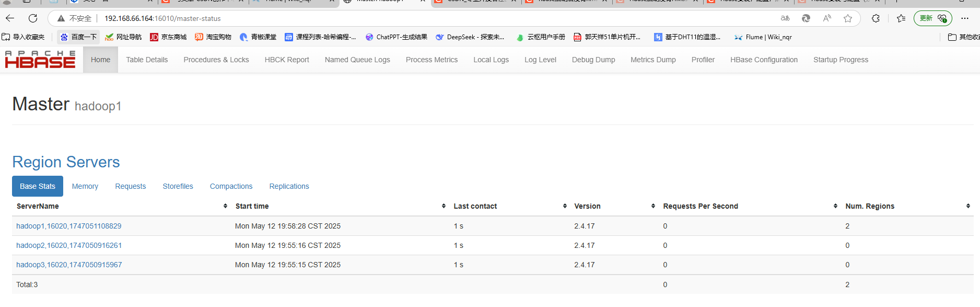Open the 云枢用户手册 bookmark
The image size is (980, 307).
click(541, 37)
